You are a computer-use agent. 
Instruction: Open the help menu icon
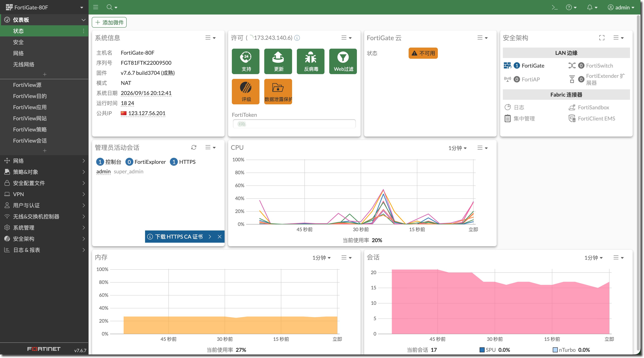click(x=571, y=7)
